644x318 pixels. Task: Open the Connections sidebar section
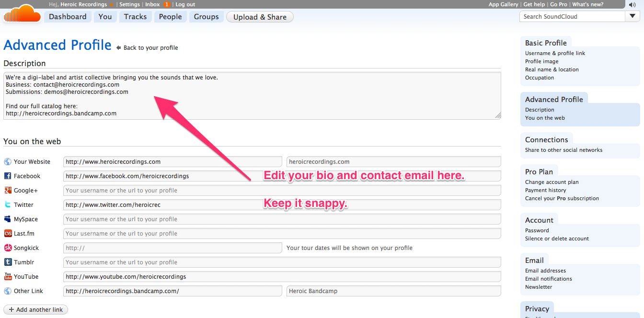(547, 139)
